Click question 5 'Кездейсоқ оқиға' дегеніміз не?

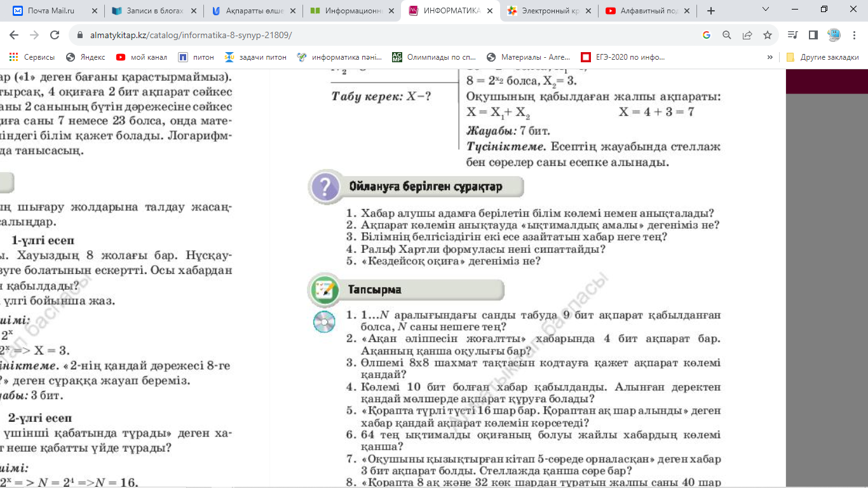click(x=444, y=261)
